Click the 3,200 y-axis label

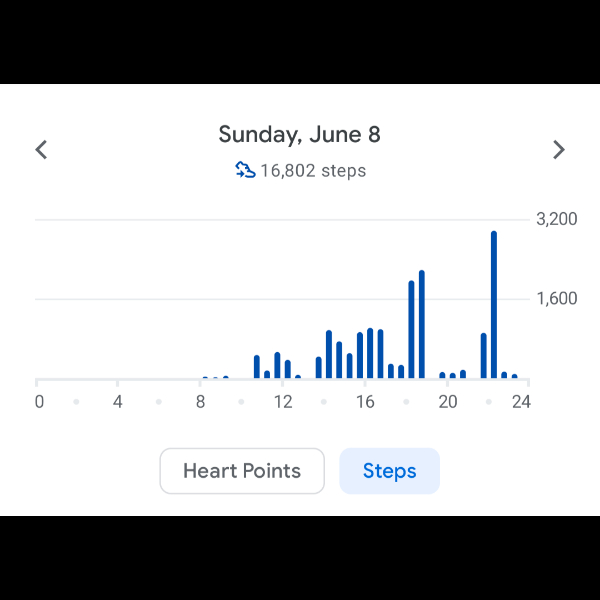click(x=557, y=219)
